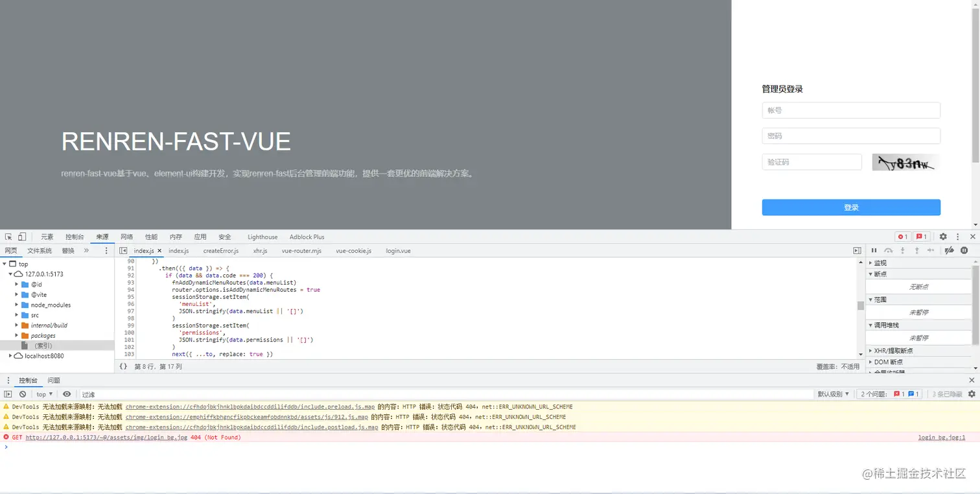Open the DevTools customize three-dot menu
The height and width of the screenshot is (494, 980).
pos(957,237)
